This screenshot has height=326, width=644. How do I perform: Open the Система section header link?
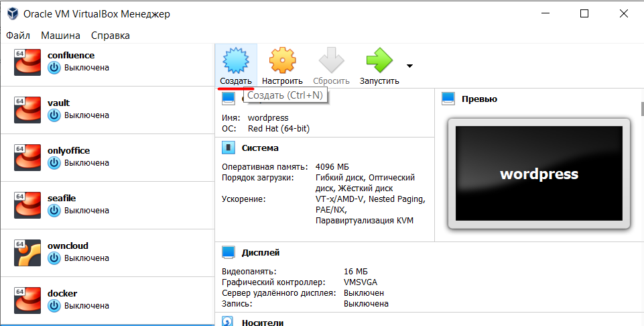pyautogui.click(x=260, y=148)
